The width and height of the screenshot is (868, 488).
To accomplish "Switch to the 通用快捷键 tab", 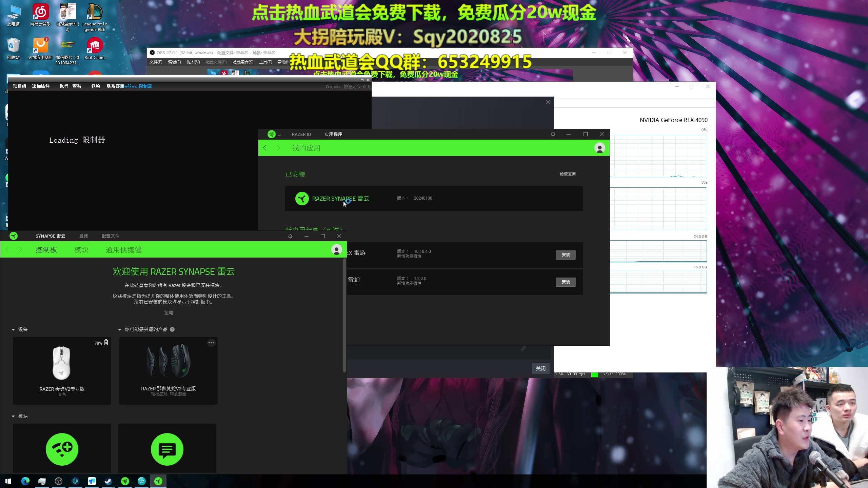I will click(123, 250).
